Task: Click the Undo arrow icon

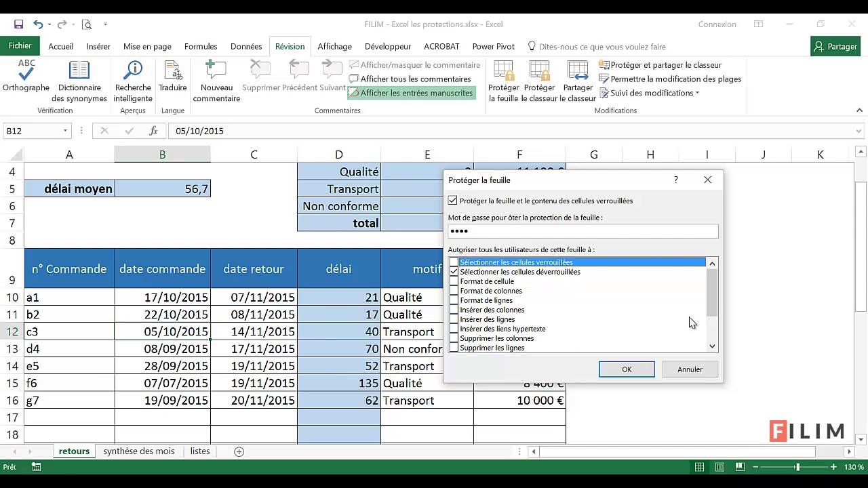Action: (x=38, y=24)
